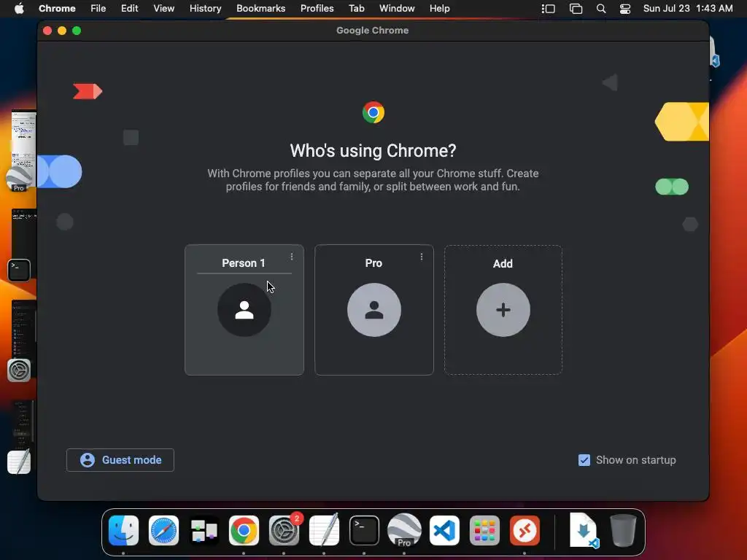Open System Settings from the Dock

(x=284, y=531)
